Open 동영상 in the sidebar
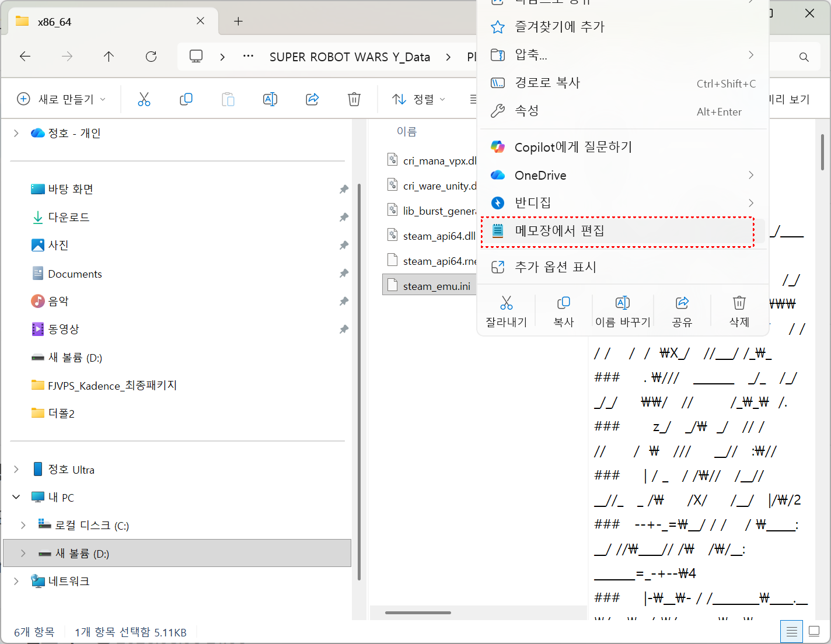 pos(63,329)
